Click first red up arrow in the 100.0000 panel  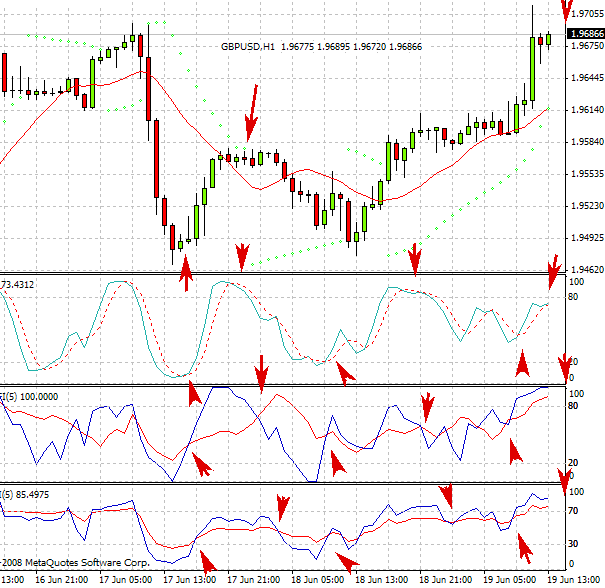tap(201, 462)
